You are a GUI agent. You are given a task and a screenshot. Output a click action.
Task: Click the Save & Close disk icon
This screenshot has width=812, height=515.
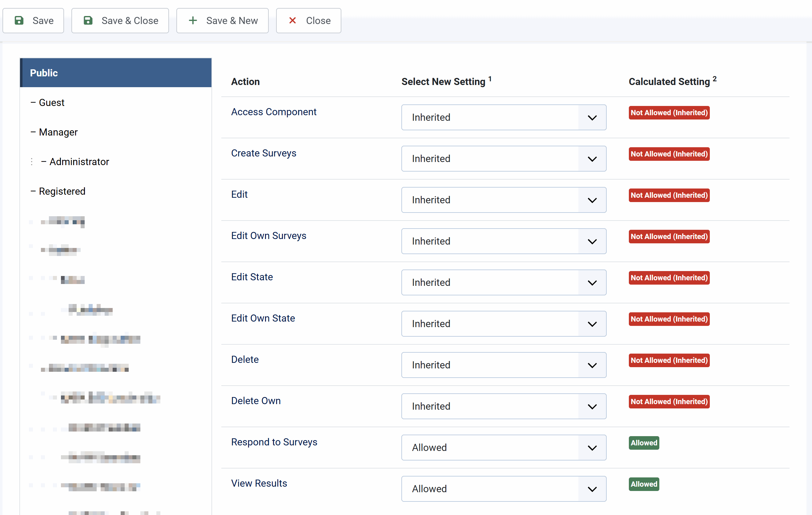(x=88, y=21)
